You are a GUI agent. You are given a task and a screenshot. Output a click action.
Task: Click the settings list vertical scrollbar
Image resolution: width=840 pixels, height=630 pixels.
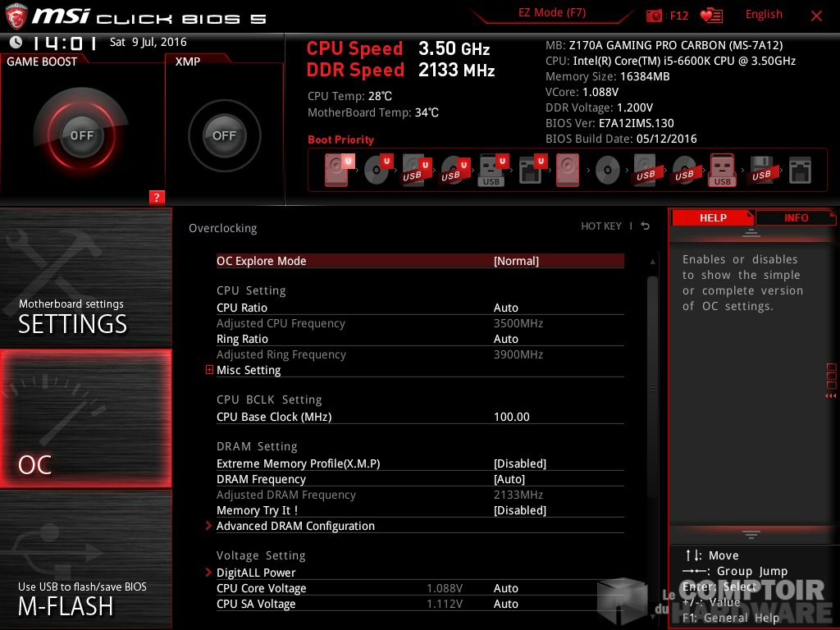click(652, 387)
